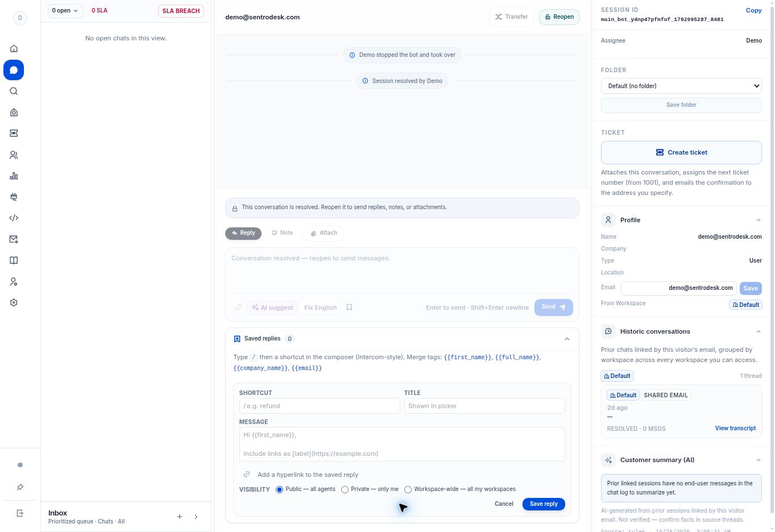Switch to the Note tab

click(x=283, y=233)
